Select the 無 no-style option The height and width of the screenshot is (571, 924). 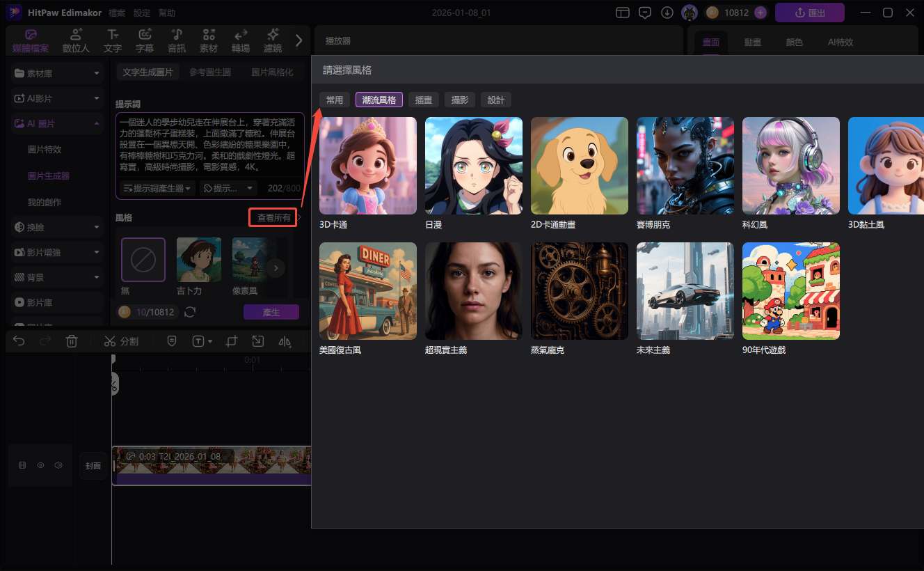[143, 260]
